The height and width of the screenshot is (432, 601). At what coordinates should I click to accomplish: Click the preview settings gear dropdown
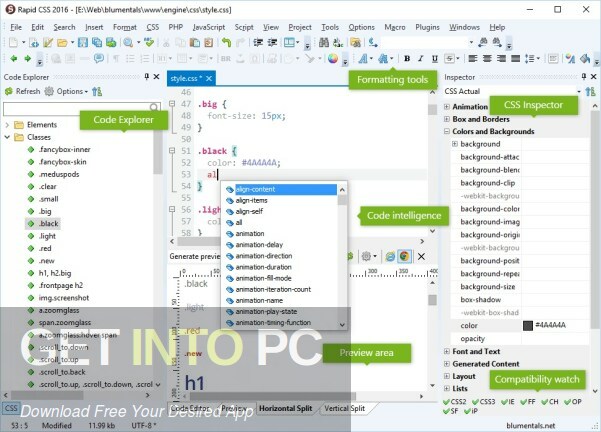pyautogui.click(x=369, y=256)
